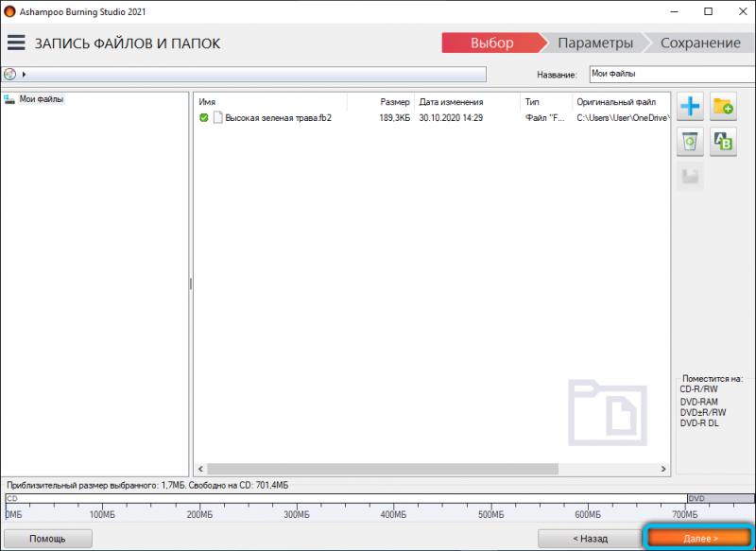This screenshot has height=551, width=756.
Task: Click the green check status icon of the file
Action: [204, 117]
